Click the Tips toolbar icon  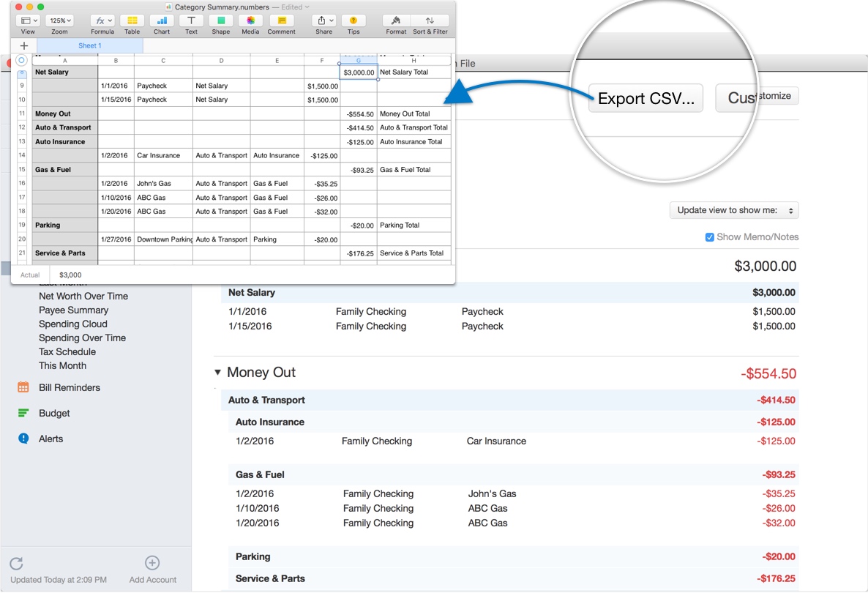click(x=353, y=20)
